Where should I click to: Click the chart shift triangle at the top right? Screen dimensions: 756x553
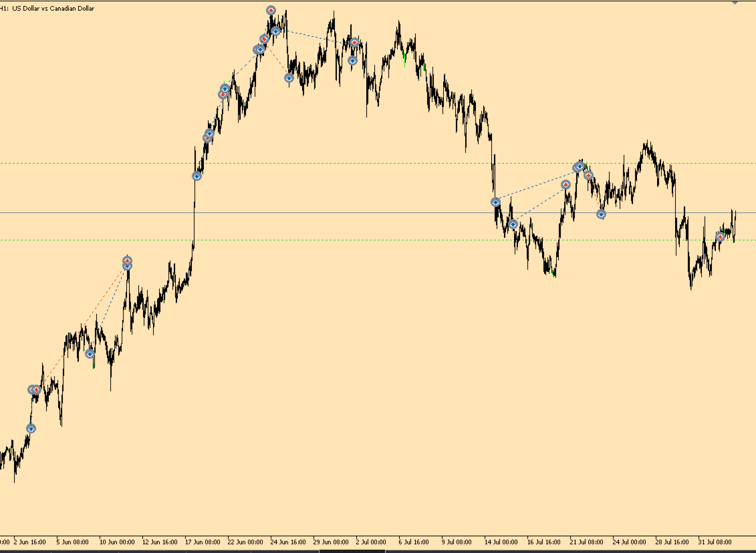click(x=735, y=3)
